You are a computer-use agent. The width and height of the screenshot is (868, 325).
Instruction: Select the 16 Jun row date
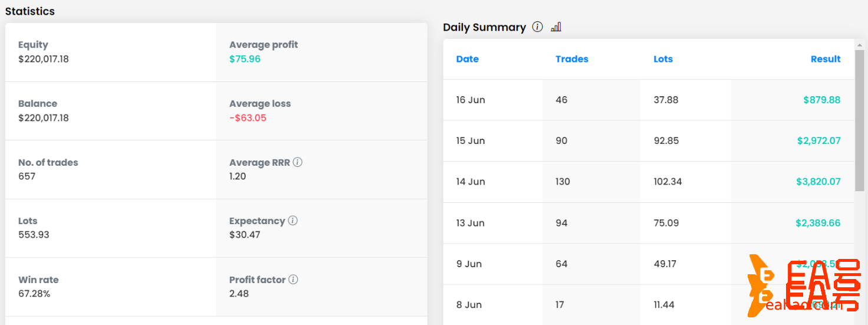470,100
